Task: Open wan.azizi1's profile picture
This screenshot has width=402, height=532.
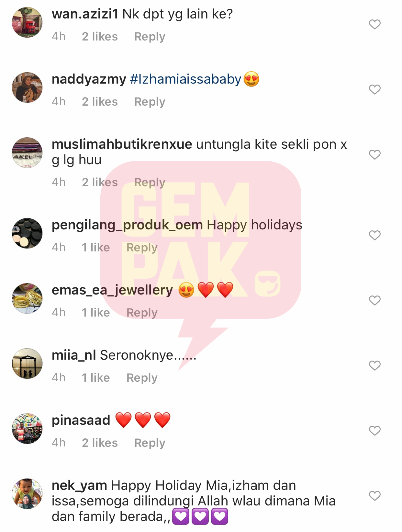Action: pos(27,22)
